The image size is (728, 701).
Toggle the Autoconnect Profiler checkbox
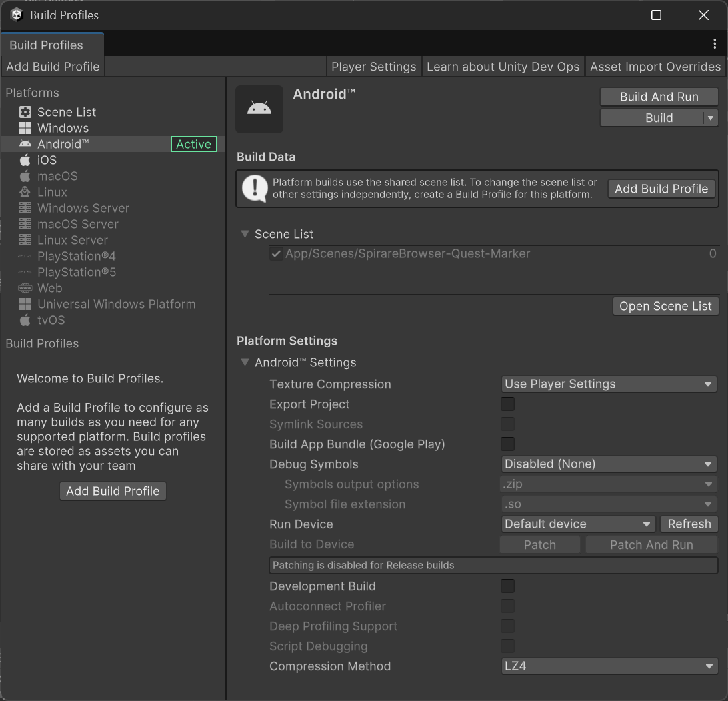(507, 606)
